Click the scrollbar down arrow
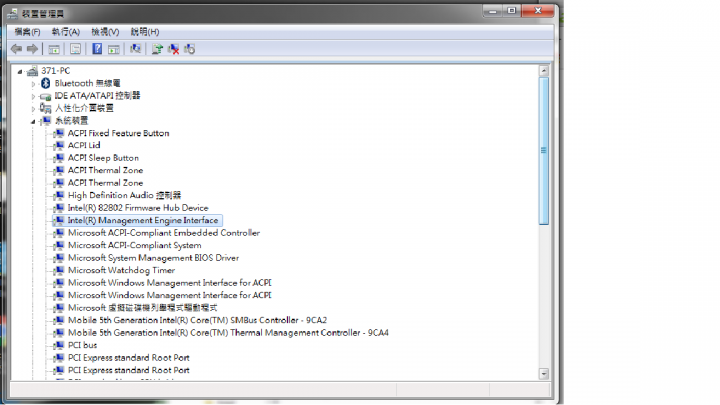This screenshot has height=405, width=720. point(544,374)
